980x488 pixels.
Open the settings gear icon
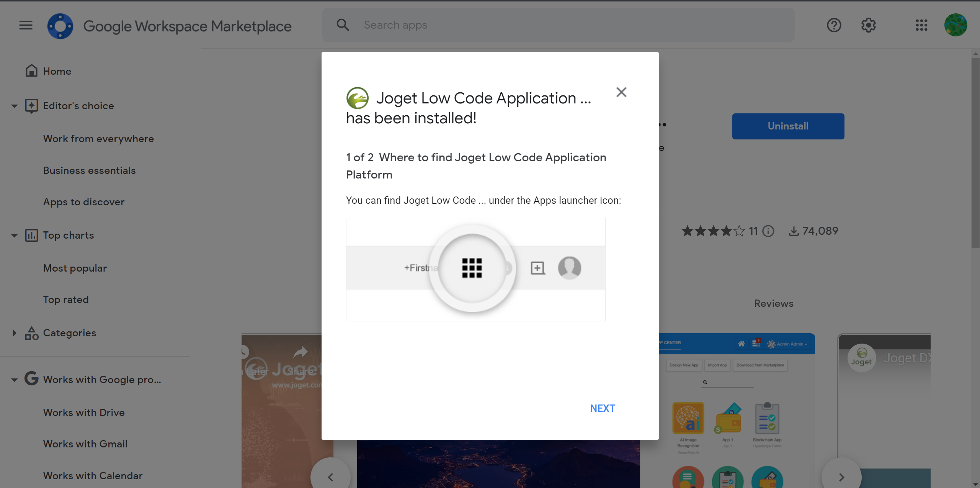coord(868,25)
